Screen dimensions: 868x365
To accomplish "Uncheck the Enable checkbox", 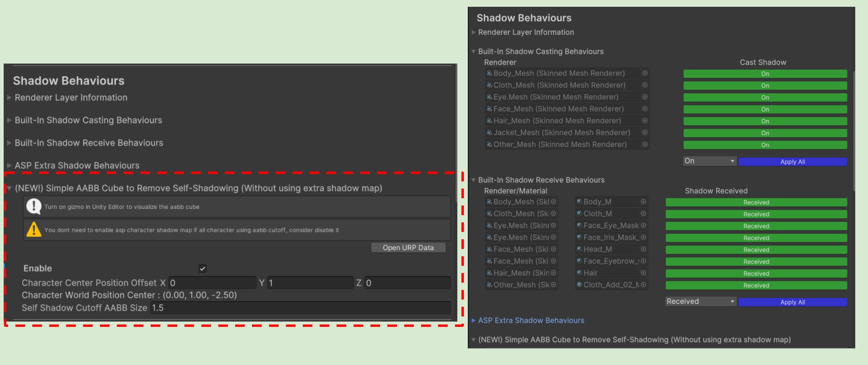I will pyautogui.click(x=203, y=269).
